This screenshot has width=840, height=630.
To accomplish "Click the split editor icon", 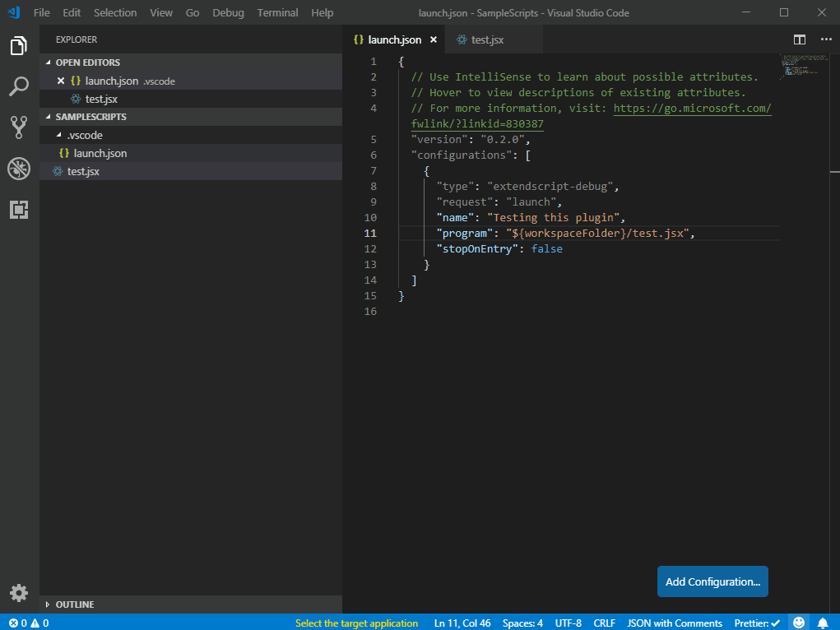I will (800, 39).
